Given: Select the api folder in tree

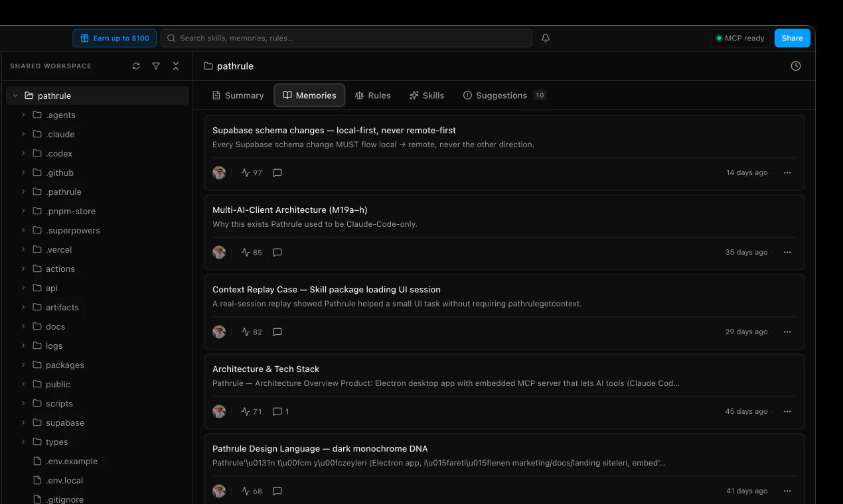Looking at the screenshot, I should 98,288.
